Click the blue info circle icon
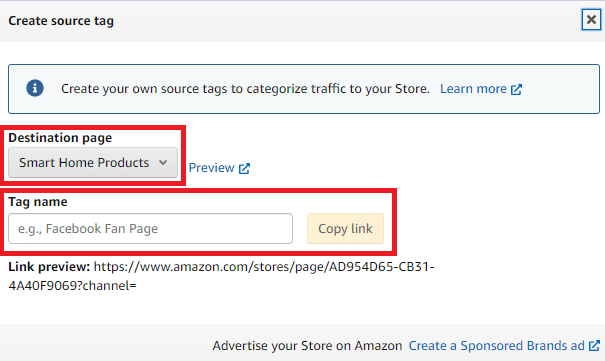Screen dimensions: 605x361 pos(35,88)
